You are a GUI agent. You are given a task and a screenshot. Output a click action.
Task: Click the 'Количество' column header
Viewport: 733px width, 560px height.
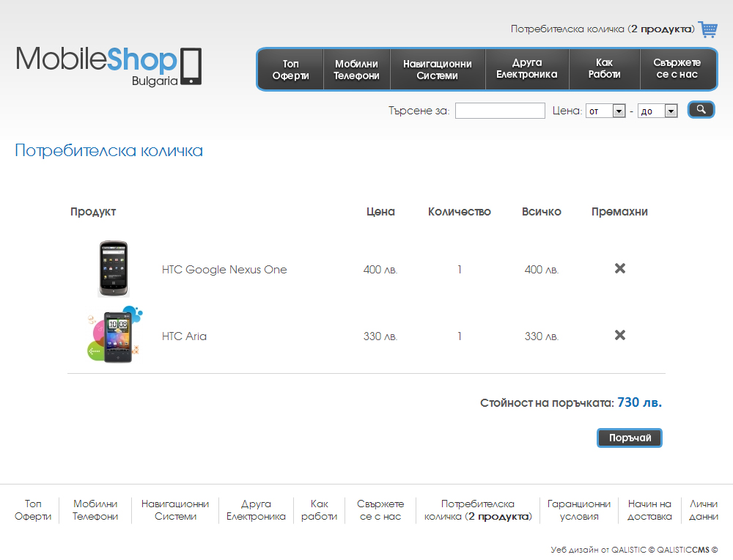[x=460, y=212]
